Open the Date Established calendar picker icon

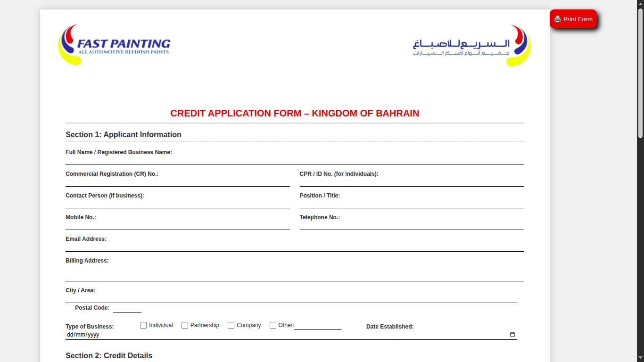[x=512, y=335]
